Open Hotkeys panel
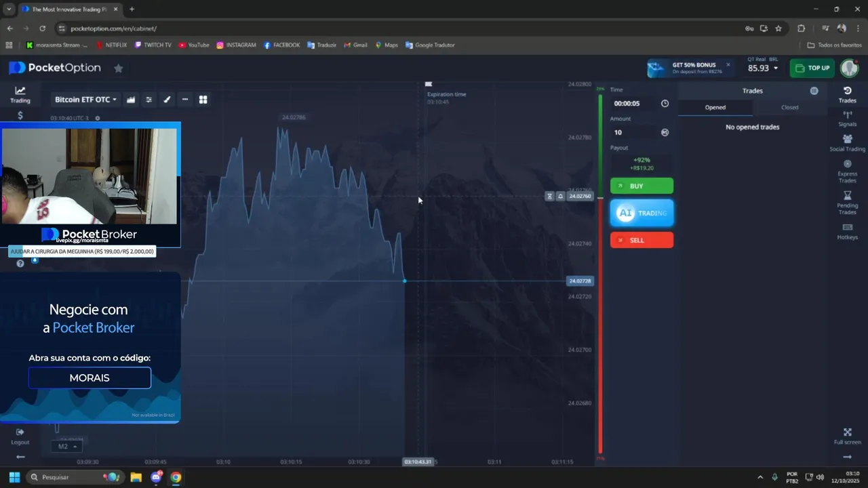This screenshot has width=868, height=488. click(848, 232)
